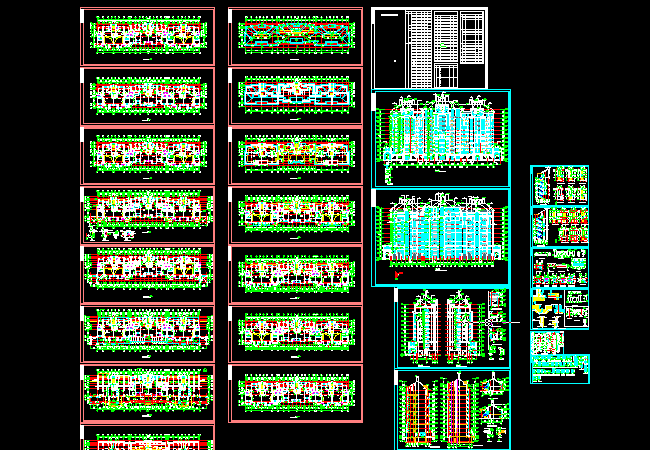This screenshot has height=450, width=650.
Task: Click the partially visible bottom-left floor plan
Action: [147, 438]
